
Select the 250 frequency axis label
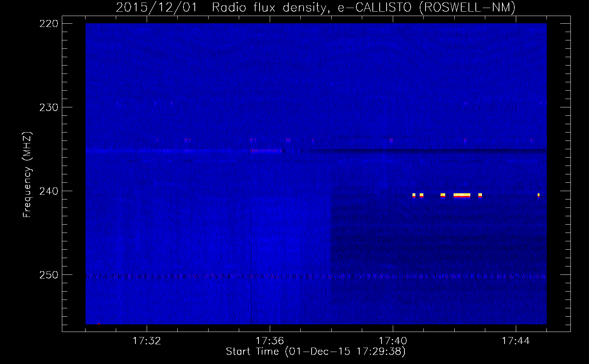click(48, 275)
